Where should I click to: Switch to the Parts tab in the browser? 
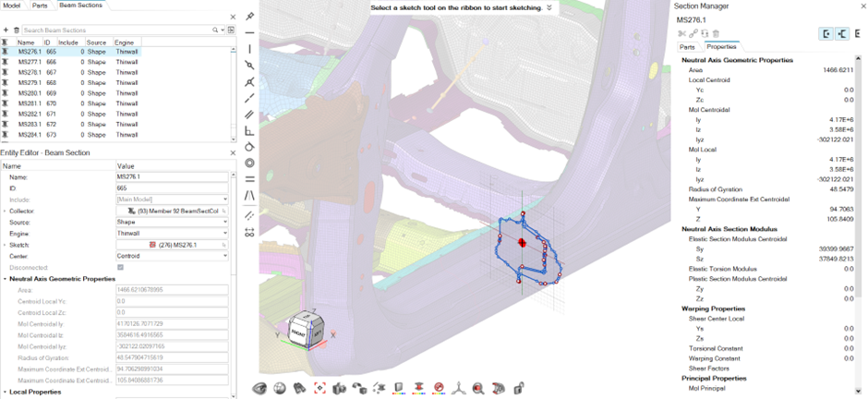(x=39, y=5)
